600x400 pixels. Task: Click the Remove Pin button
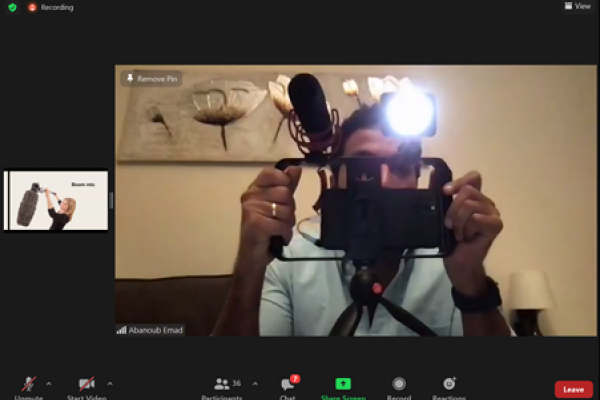[x=152, y=78]
